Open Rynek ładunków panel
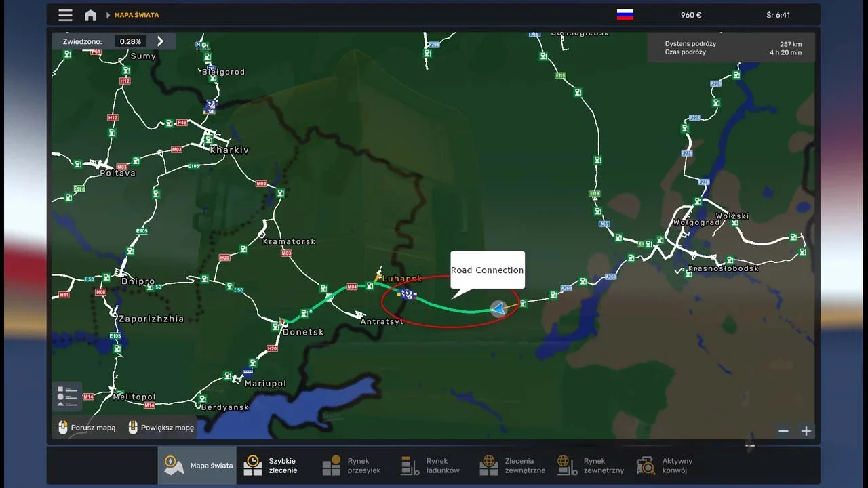The width and height of the screenshot is (868, 488). pos(410,465)
